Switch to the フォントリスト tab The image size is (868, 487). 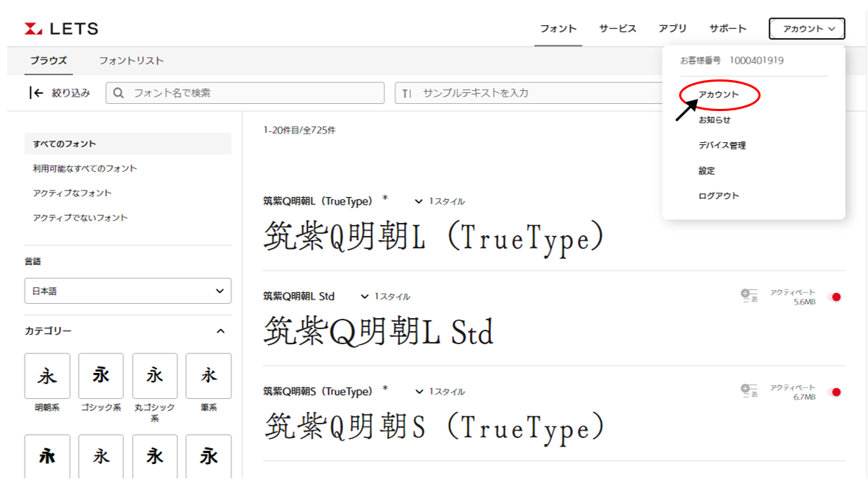pos(131,61)
